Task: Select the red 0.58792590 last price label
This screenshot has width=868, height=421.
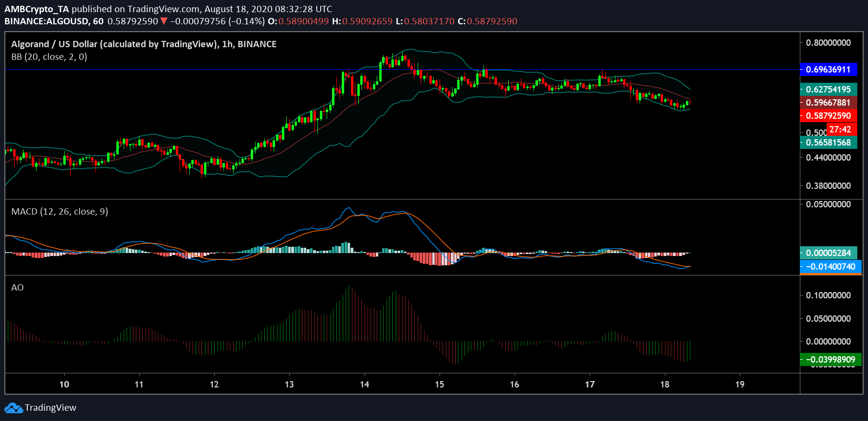Action: click(829, 116)
